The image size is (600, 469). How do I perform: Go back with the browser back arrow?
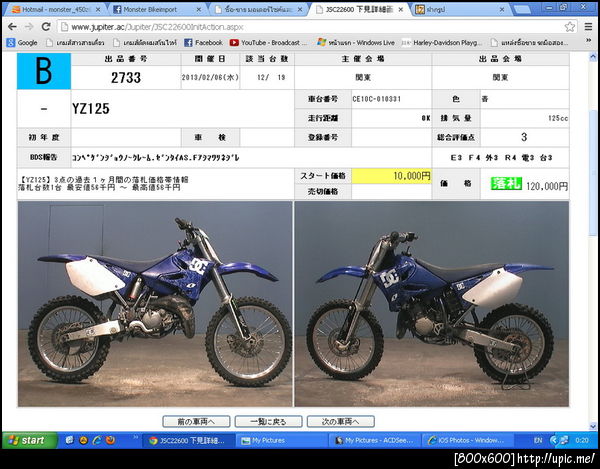[x=12, y=26]
